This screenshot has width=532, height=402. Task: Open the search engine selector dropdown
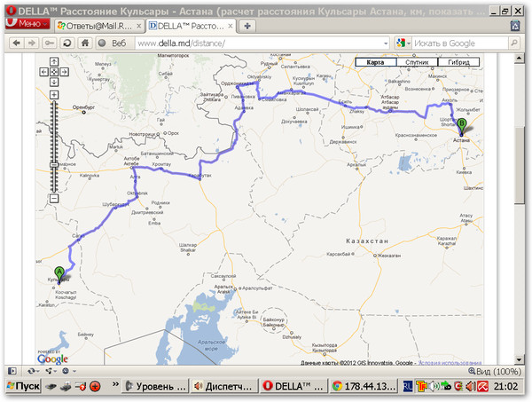pyautogui.click(x=402, y=43)
